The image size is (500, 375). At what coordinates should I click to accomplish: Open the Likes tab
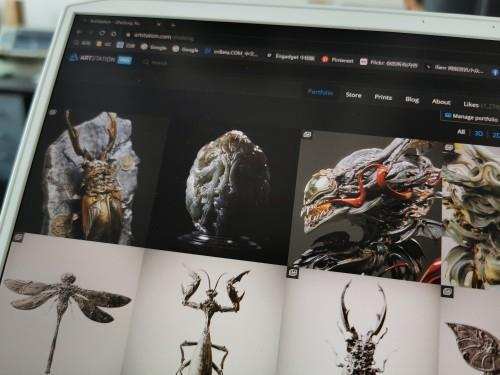coord(471,105)
